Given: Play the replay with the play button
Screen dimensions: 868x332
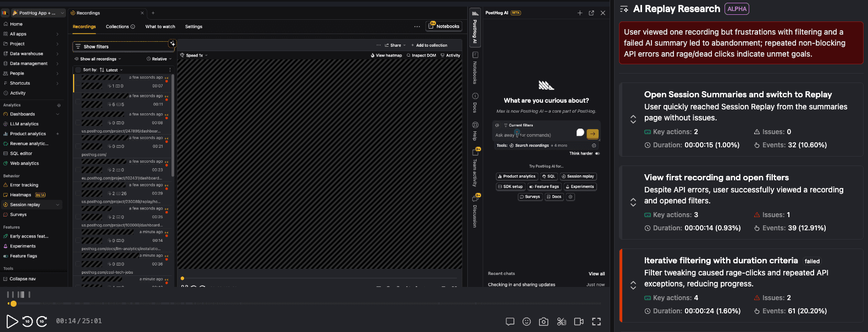Looking at the screenshot, I should tap(12, 322).
